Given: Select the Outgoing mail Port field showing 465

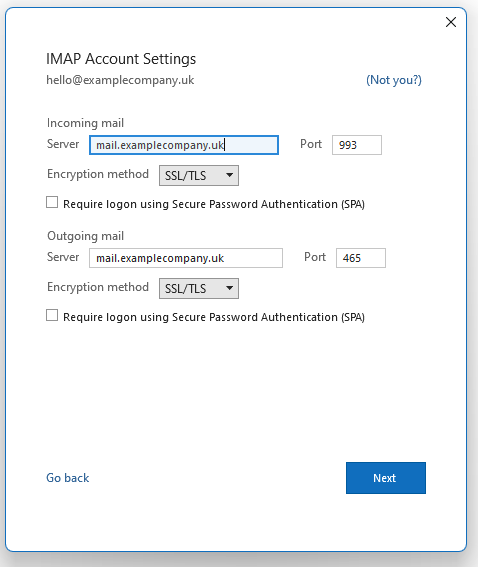Looking at the screenshot, I should 361,258.
